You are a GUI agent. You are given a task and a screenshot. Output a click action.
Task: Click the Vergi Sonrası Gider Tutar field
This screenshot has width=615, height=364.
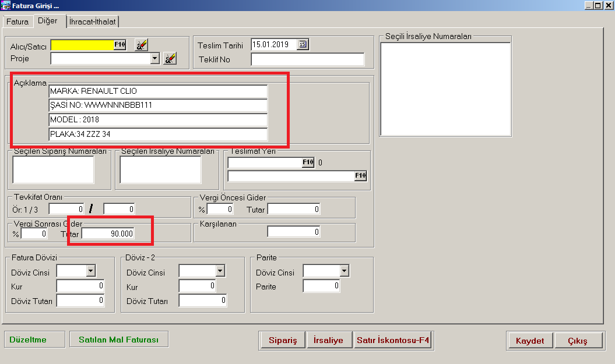pos(108,234)
